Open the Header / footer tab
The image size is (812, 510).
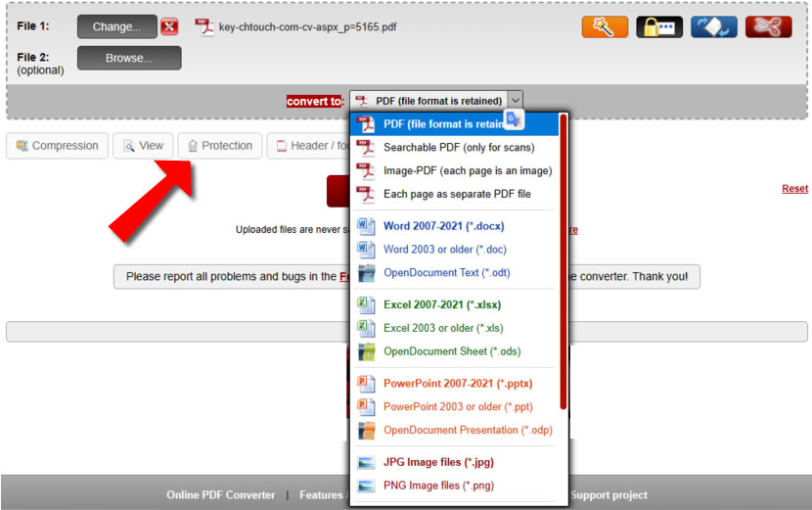[x=309, y=146]
